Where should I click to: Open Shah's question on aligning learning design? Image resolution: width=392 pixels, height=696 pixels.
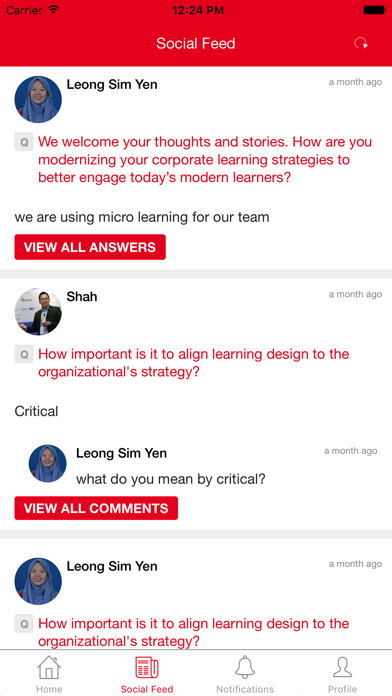(x=194, y=363)
